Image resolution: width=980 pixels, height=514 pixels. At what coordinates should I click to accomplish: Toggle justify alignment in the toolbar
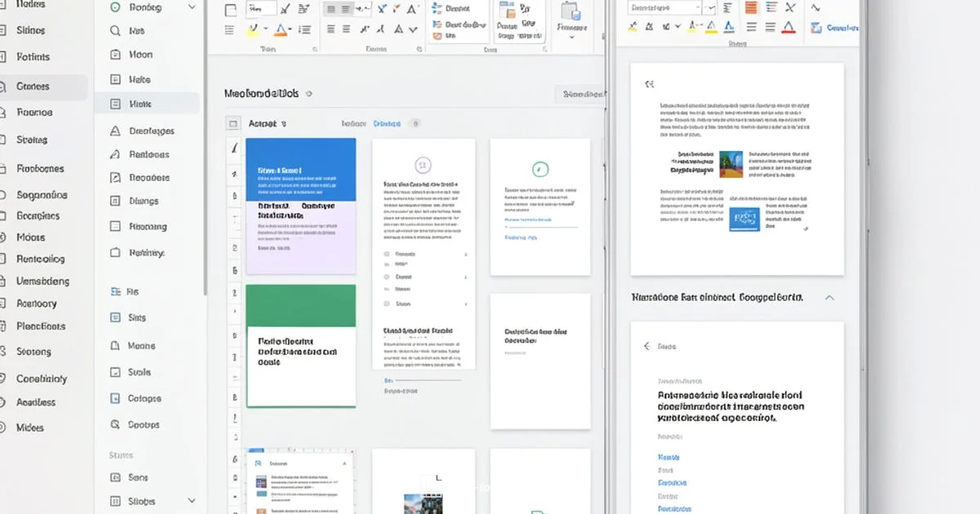[345, 29]
